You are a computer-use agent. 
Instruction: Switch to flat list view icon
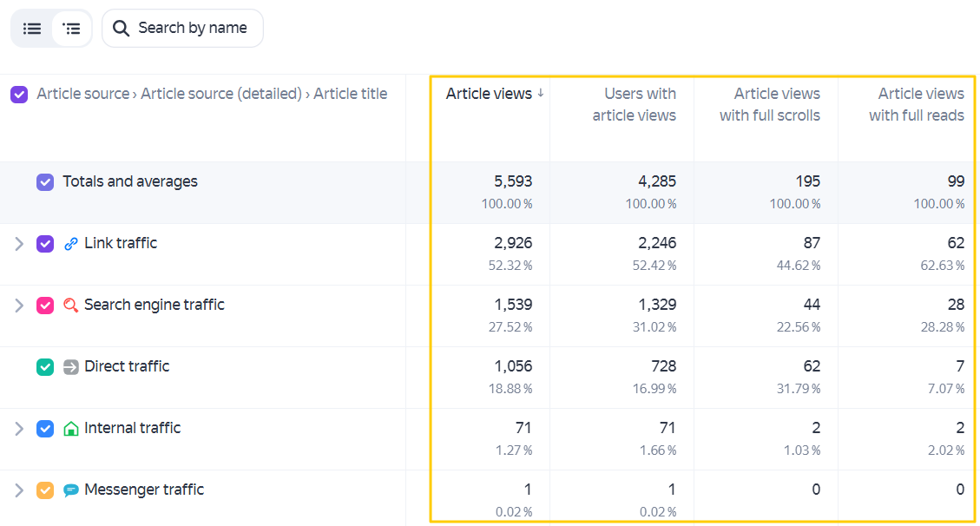(x=32, y=28)
